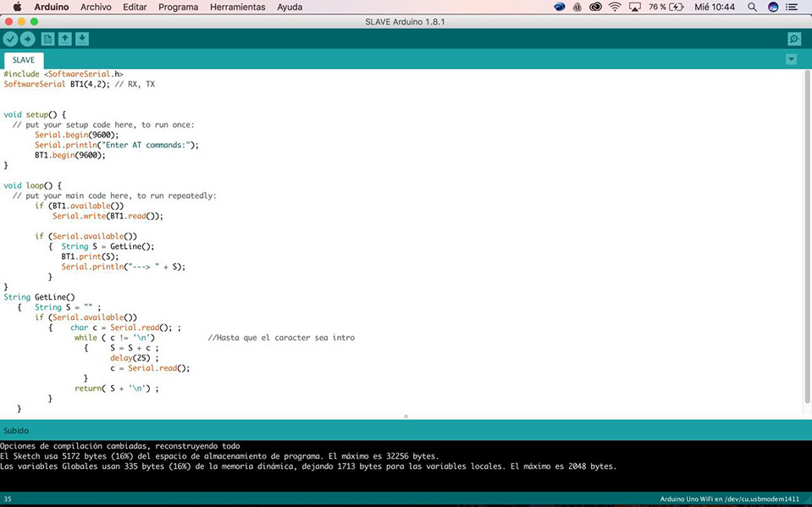812x507 pixels.
Task: Click the Creative Cloud menu bar icon
Action: click(595, 7)
